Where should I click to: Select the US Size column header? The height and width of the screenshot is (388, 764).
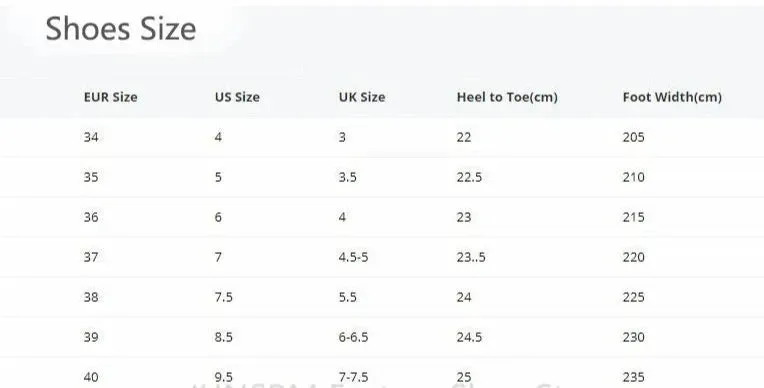point(237,97)
